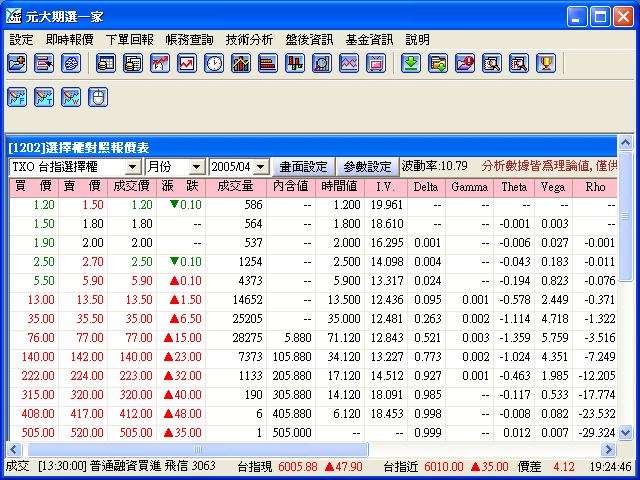Open the horizontal red bars chart icon

tap(268, 63)
